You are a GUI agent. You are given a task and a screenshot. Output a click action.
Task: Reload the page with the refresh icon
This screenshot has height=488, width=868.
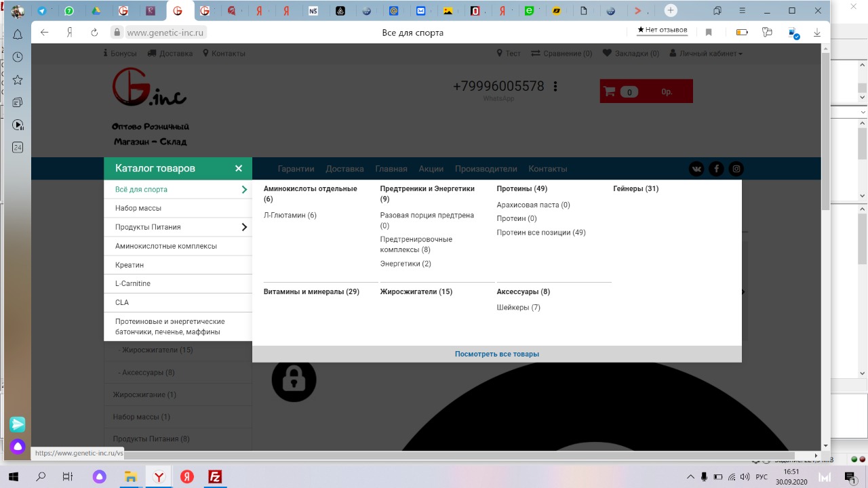point(95,33)
